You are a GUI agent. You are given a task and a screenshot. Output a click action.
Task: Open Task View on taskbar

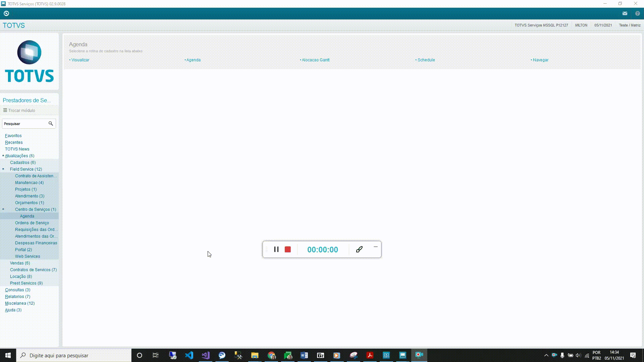[156, 355]
